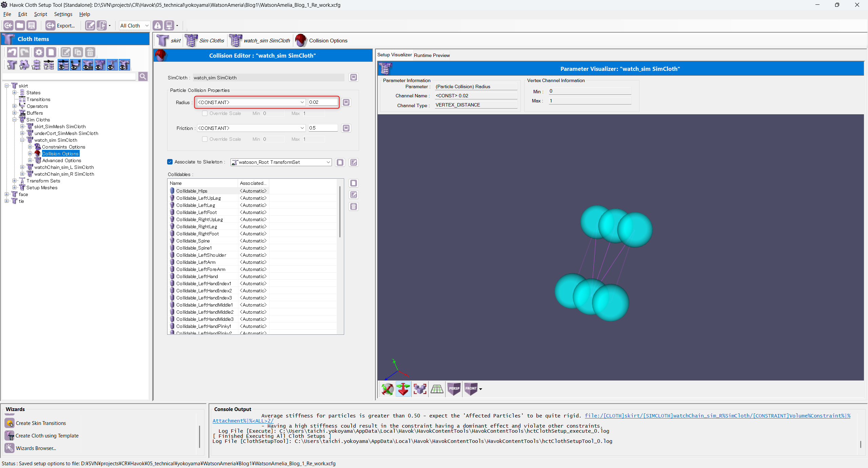Click the frame selection cubes icon
Screen dimensions: 868x468
[420, 389]
